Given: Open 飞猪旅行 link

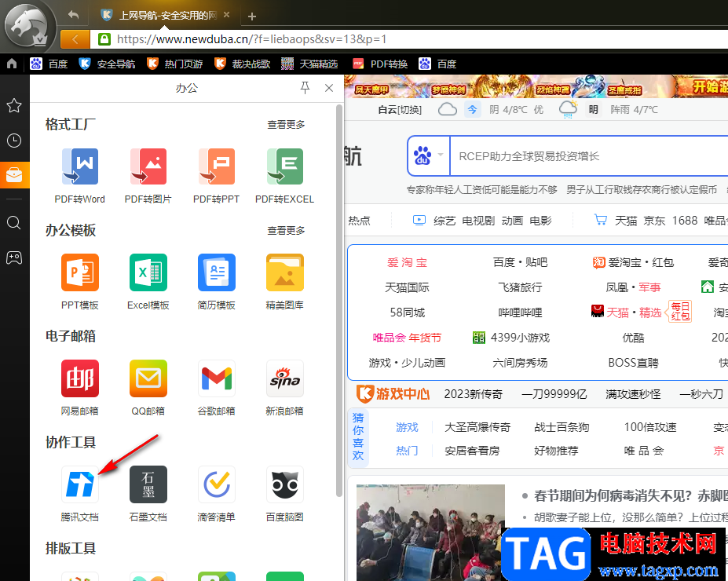Looking at the screenshot, I should 520,287.
